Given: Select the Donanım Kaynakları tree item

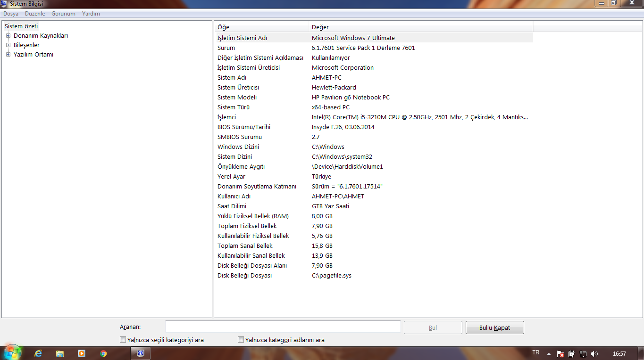Looking at the screenshot, I should pyautogui.click(x=41, y=36).
